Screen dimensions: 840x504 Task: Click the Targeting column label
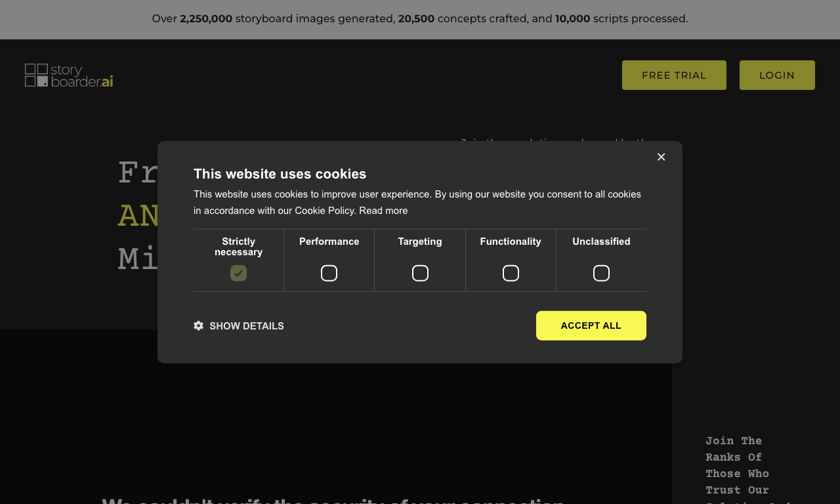tap(420, 241)
